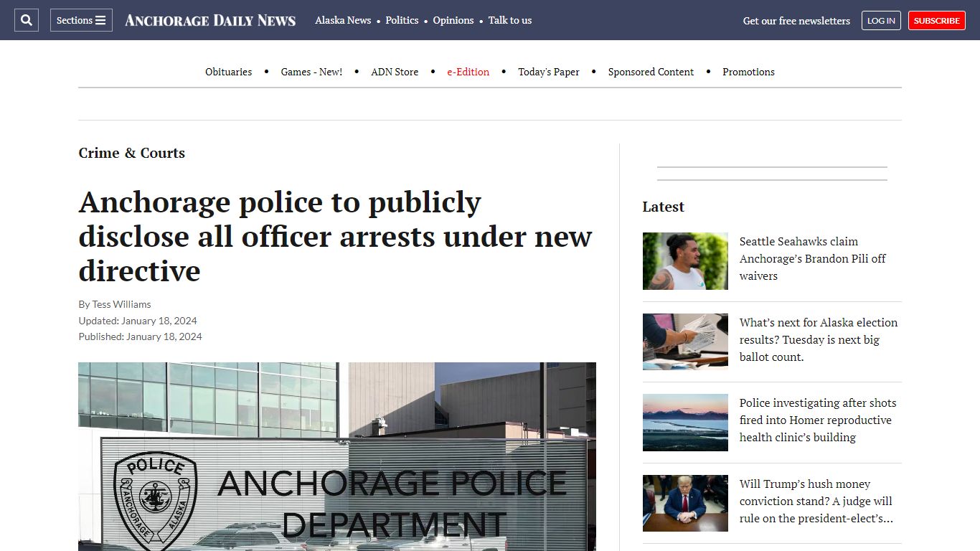Image resolution: width=980 pixels, height=551 pixels.
Task: Open Homer landscape thumbnail image
Action: pos(685,423)
